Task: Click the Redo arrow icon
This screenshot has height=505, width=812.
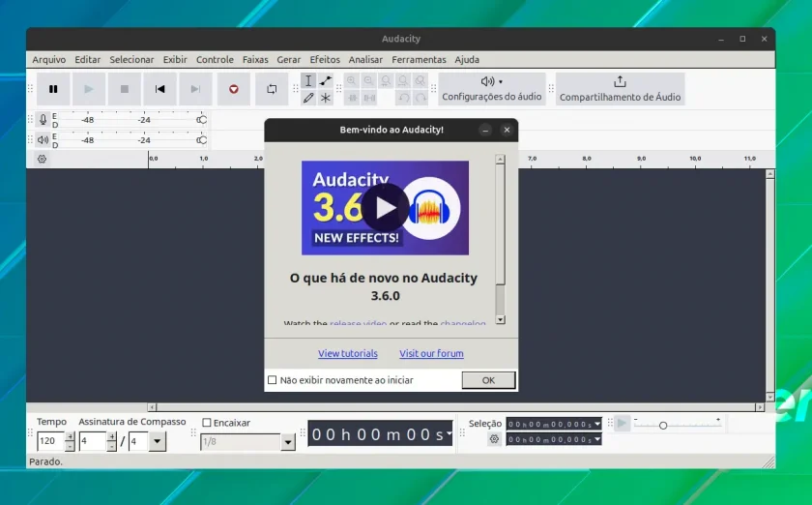Action: point(420,98)
